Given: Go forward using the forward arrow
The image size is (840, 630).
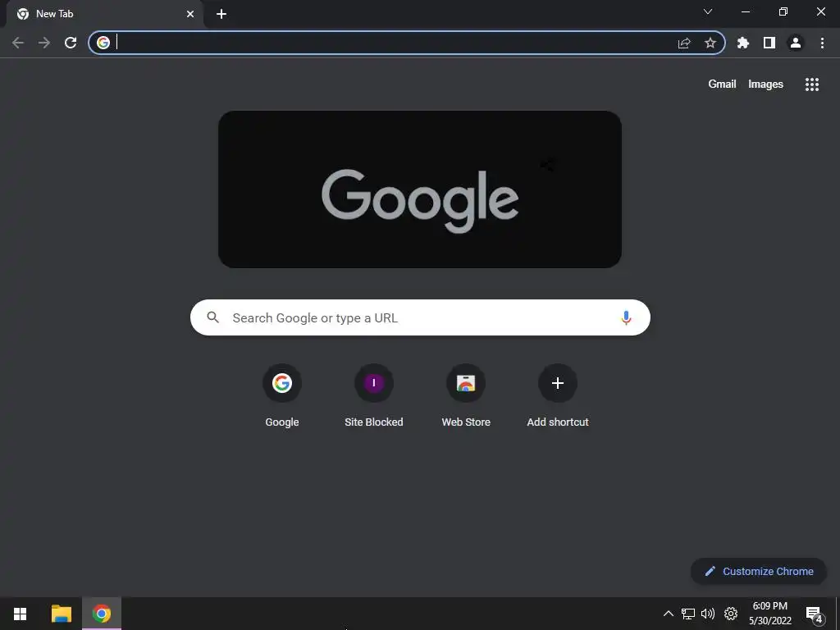Looking at the screenshot, I should tap(44, 43).
